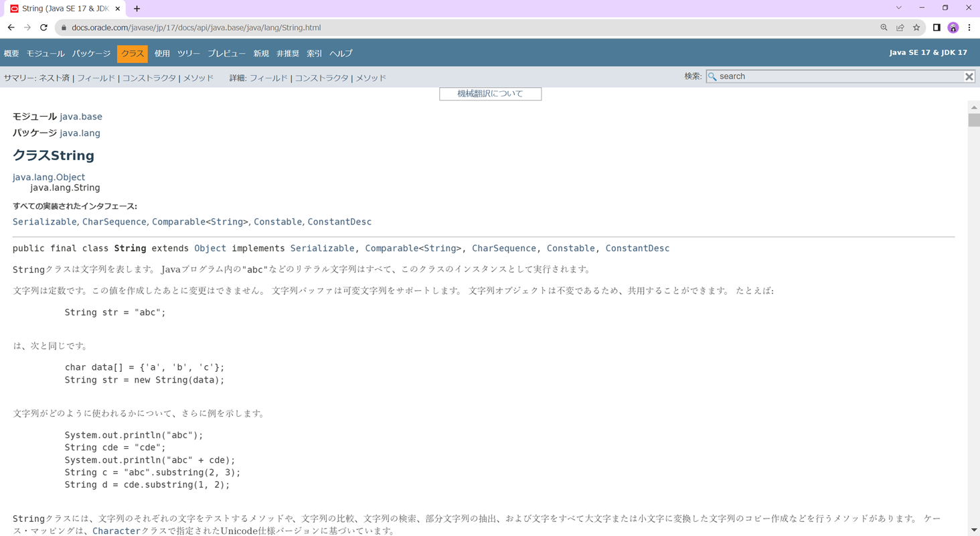The width and height of the screenshot is (980, 536).
Task: Open the Serializable interface link
Action: pyautogui.click(x=44, y=221)
